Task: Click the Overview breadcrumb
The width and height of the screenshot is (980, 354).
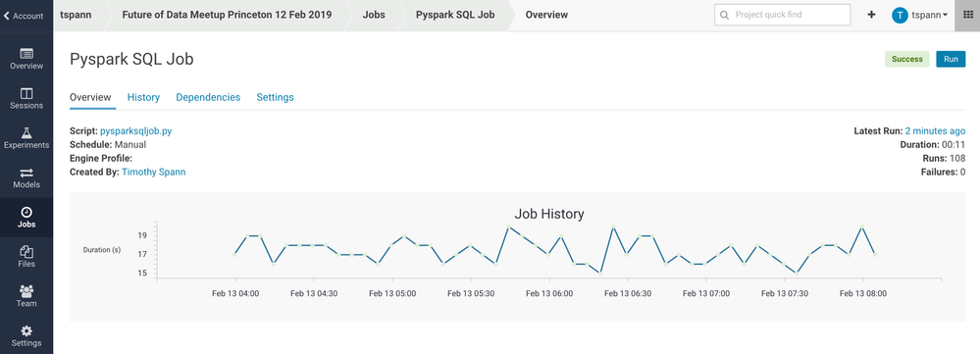Action: tap(546, 15)
